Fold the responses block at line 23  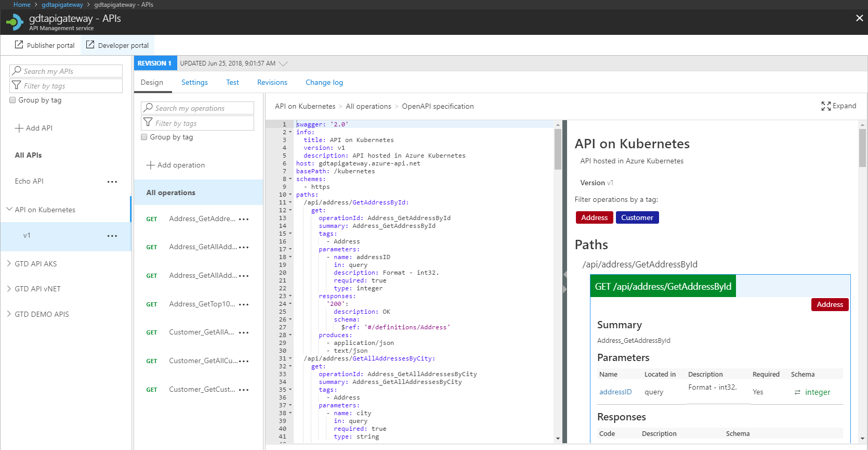coord(290,296)
